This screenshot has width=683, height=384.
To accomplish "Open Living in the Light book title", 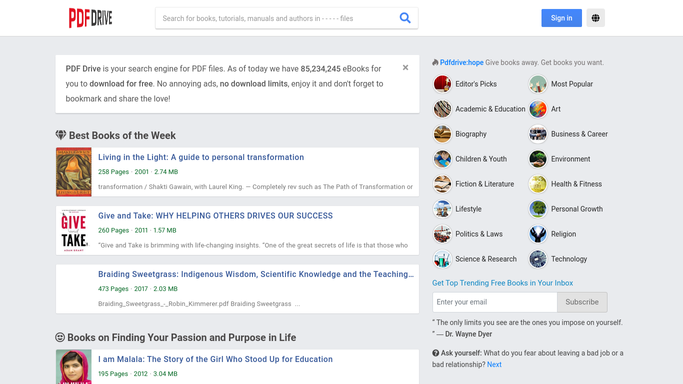I will click(x=201, y=157).
